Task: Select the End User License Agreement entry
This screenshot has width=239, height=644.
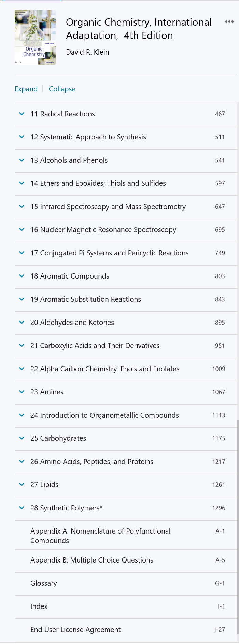Action: point(75,630)
